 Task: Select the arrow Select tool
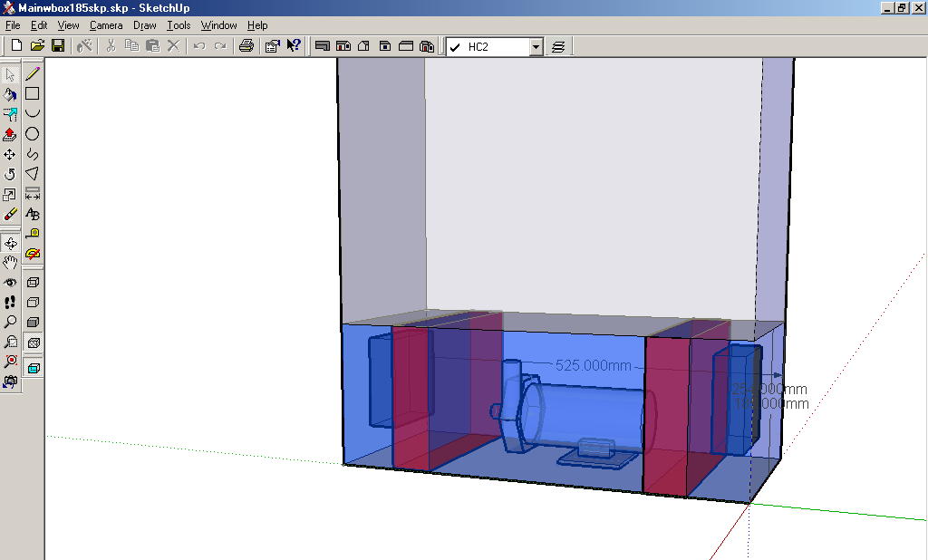point(10,74)
